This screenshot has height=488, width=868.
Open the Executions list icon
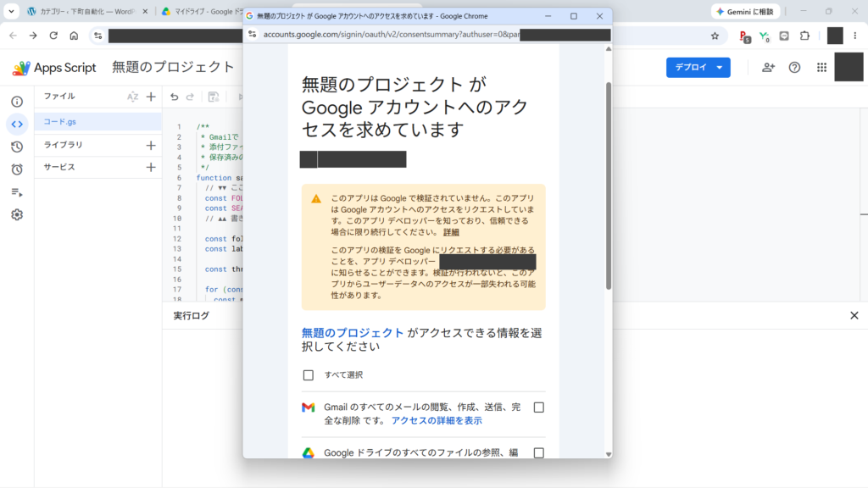point(17,192)
